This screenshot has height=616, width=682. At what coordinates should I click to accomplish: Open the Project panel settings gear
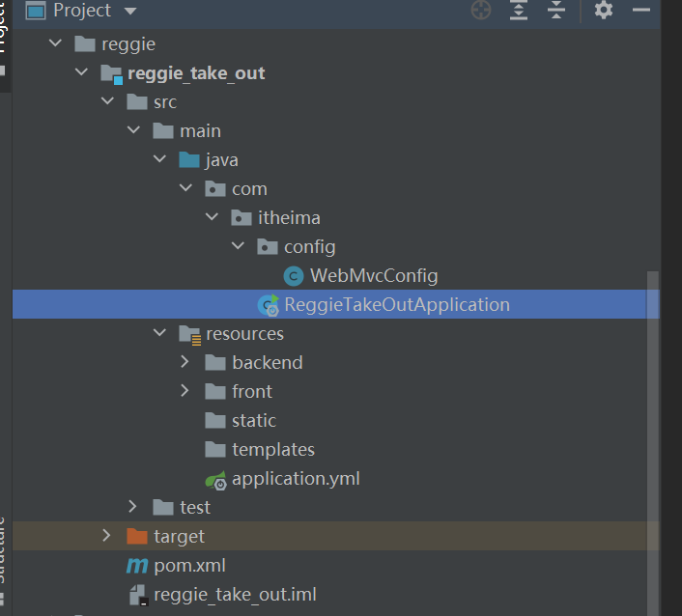coord(604,11)
